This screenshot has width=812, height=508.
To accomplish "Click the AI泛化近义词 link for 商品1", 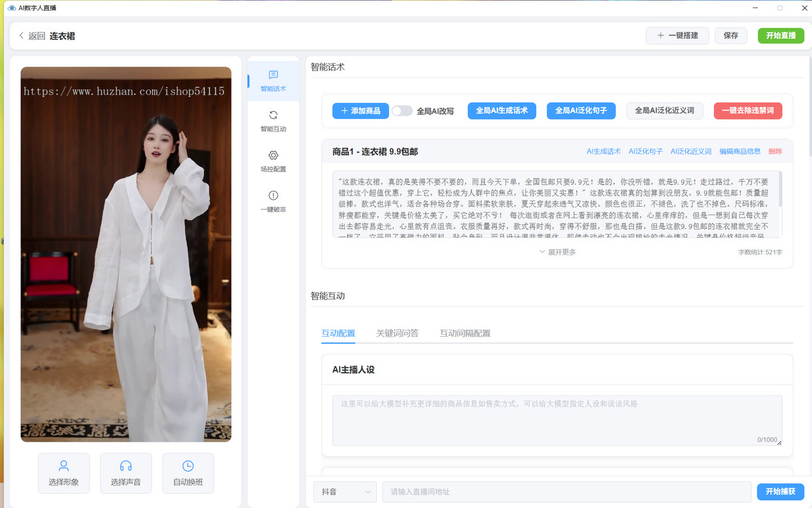I will point(691,152).
